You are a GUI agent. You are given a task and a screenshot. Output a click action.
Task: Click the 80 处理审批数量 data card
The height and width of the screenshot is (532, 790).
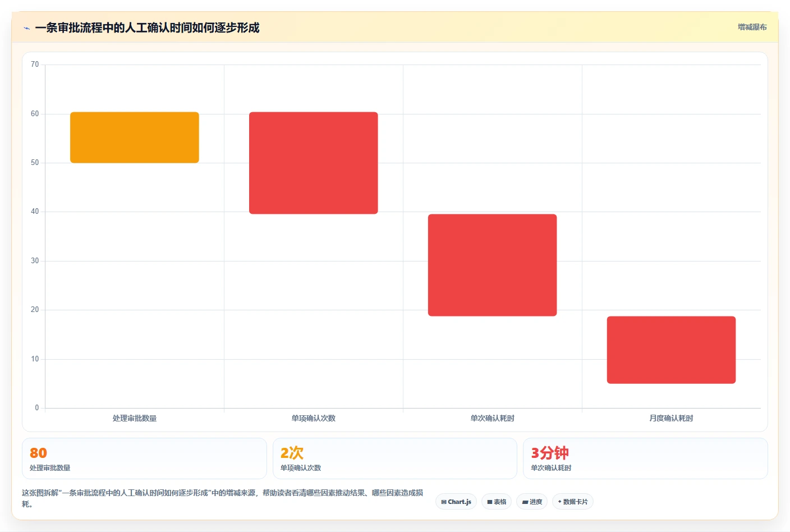(144, 458)
